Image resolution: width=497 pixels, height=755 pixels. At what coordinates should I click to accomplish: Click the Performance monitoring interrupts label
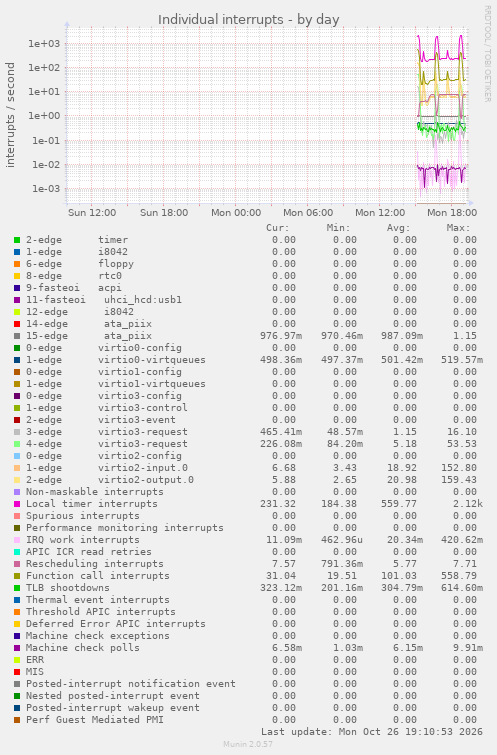point(125,528)
